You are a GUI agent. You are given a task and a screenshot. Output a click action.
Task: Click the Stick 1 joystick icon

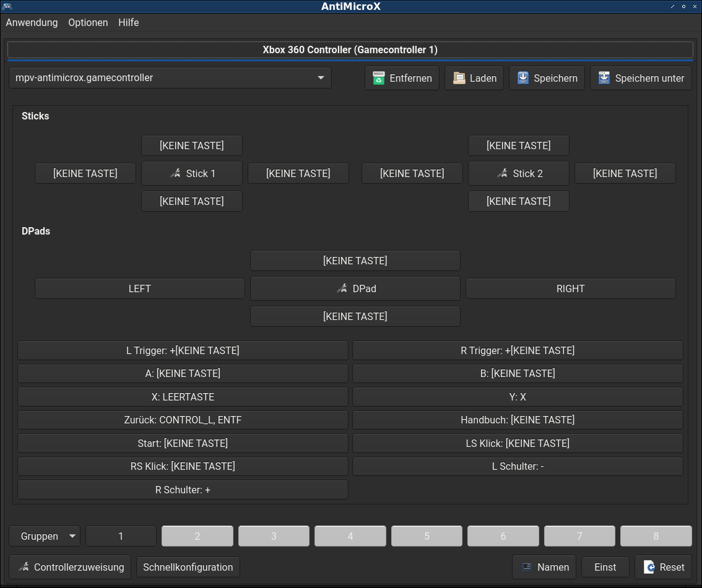pyautogui.click(x=176, y=173)
